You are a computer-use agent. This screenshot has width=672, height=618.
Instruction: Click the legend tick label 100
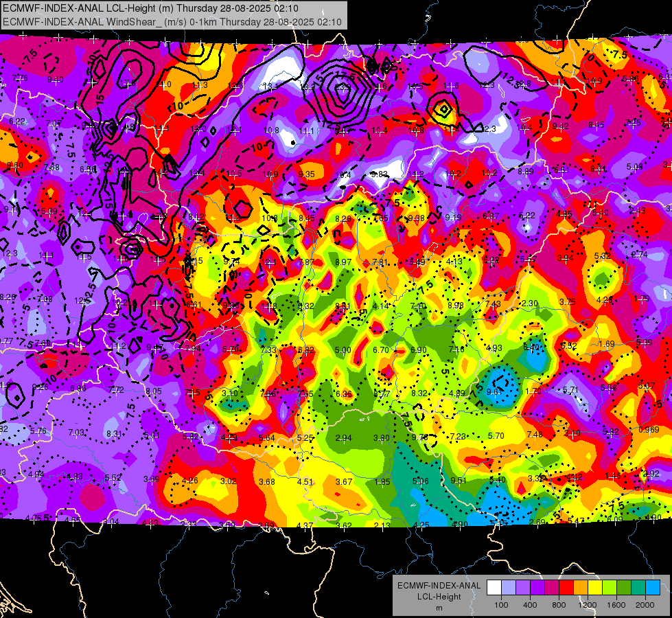tap(502, 605)
